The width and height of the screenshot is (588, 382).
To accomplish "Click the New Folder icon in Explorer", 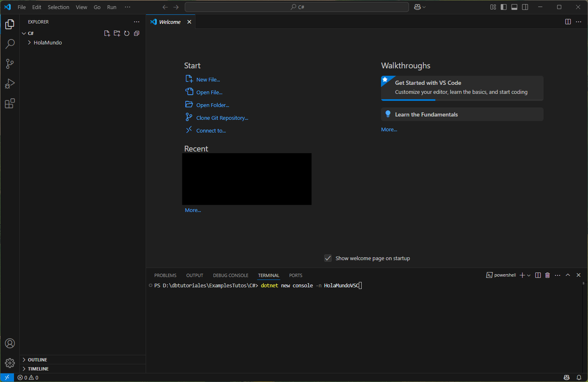I will pyautogui.click(x=117, y=33).
